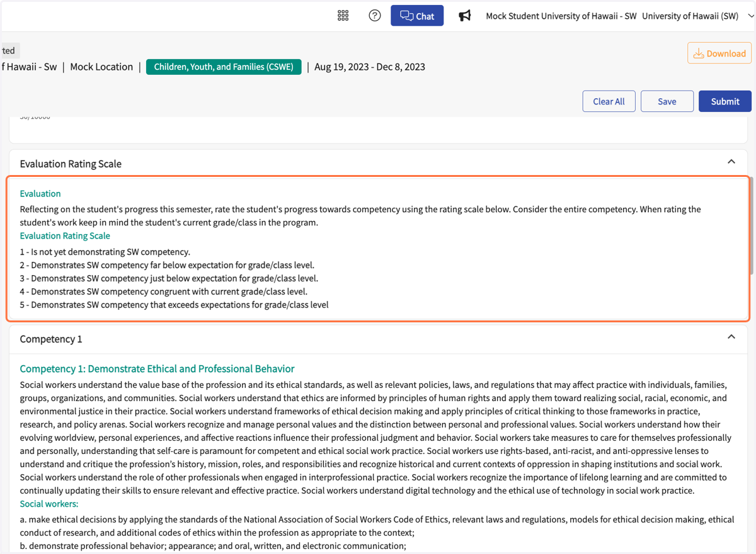Click the green Social workers: subheading
The image size is (756, 554).
pos(49,504)
